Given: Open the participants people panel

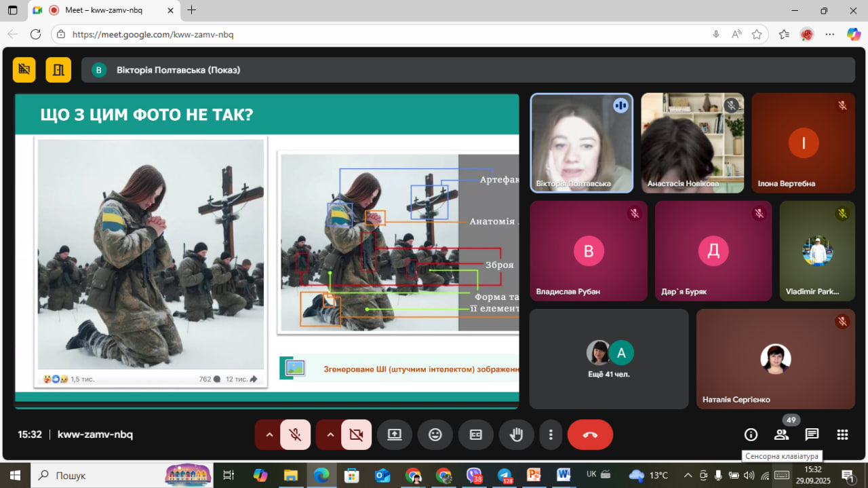Looking at the screenshot, I should point(781,434).
